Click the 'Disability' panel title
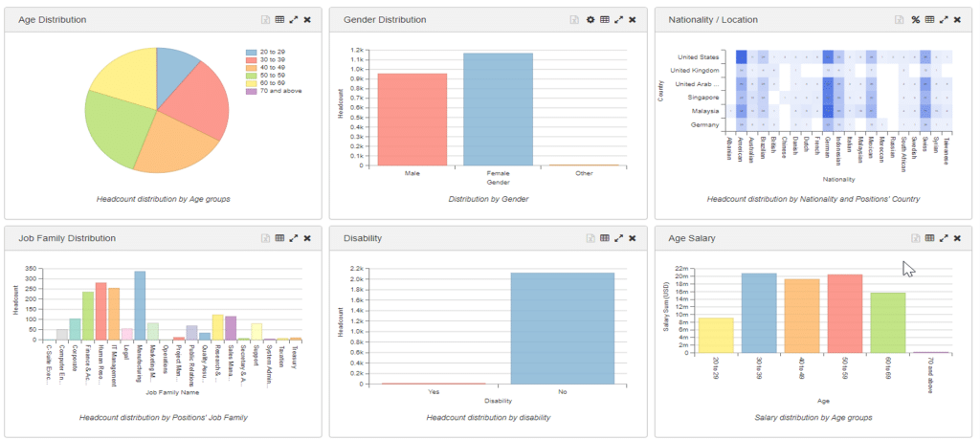This screenshot has height=440, width=980. [x=363, y=238]
